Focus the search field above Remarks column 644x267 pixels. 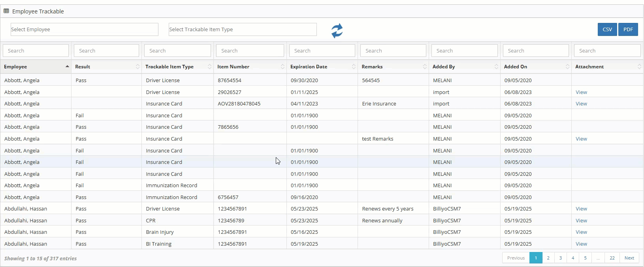393,51
